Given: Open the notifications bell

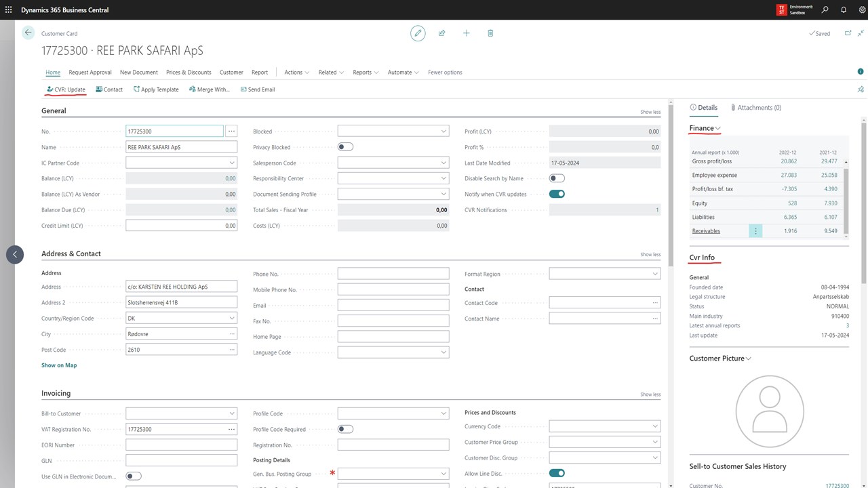Looking at the screenshot, I should 844,10.
